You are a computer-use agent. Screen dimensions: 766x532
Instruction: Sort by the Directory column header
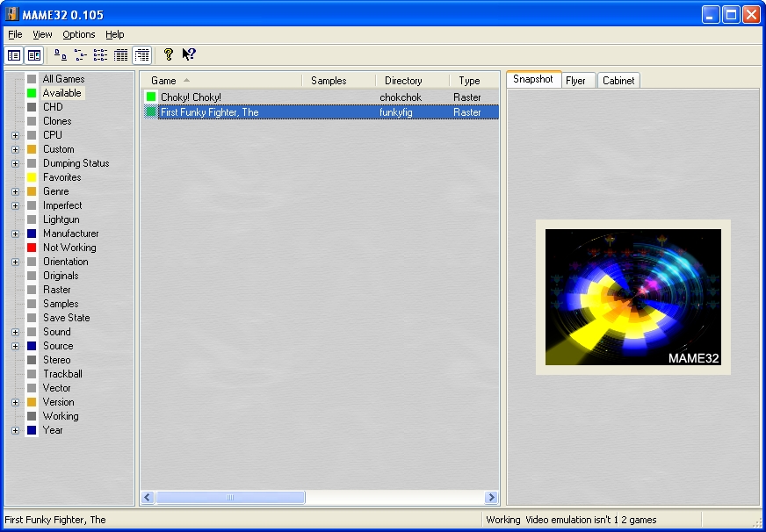pyautogui.click(x=413, y=81)
